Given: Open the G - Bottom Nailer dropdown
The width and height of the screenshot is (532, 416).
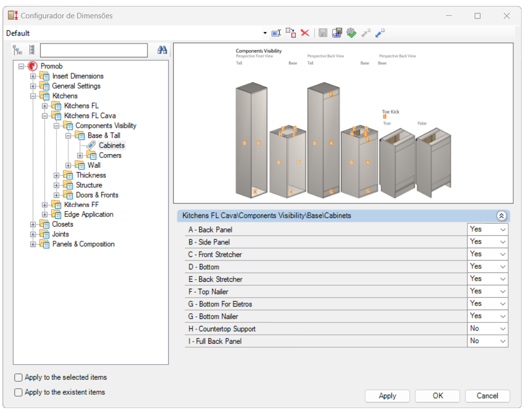Looking at the screenshot, I should pos(487,316).
